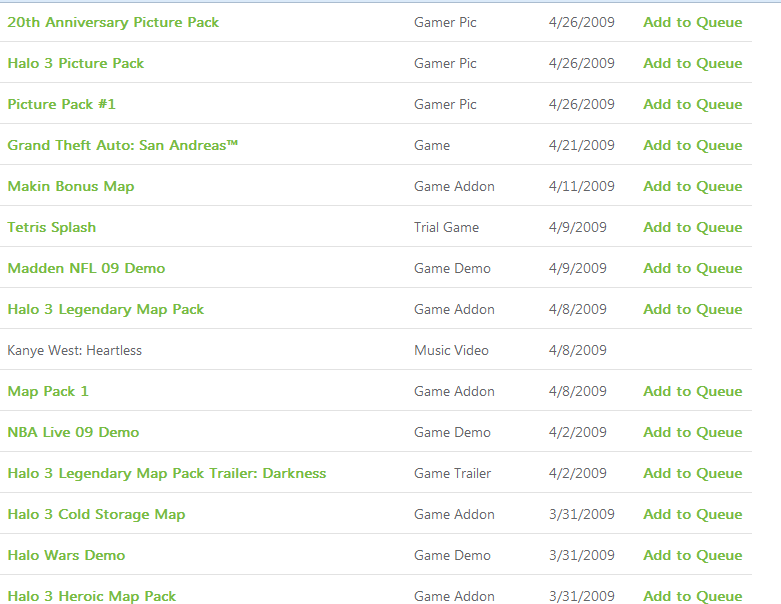Open Madden NFL 09 Demo link
The height and width of the screenshot is (604, 781).
[86, 268]
